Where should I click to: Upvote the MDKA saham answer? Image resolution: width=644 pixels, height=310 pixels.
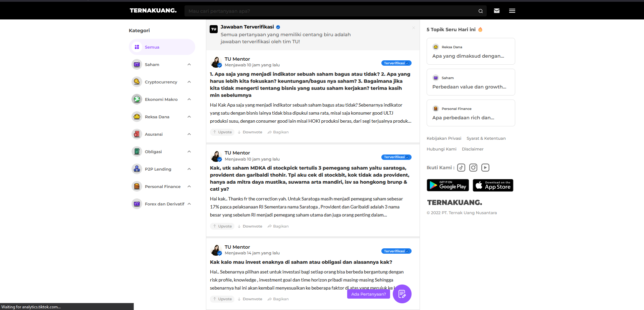[222, 226]
